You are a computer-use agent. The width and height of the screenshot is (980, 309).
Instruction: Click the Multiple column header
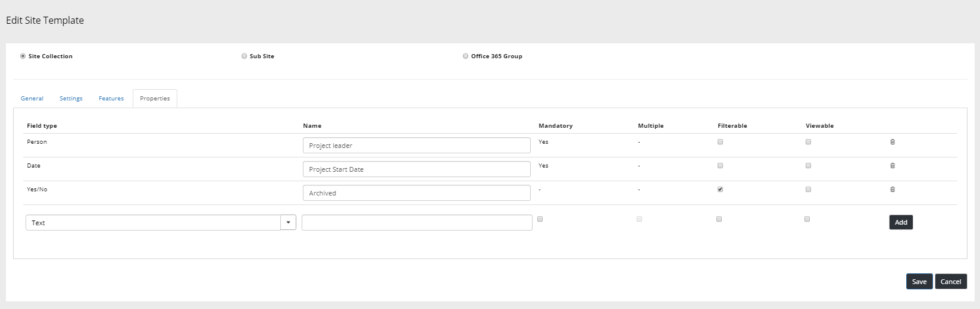point(650,126)
